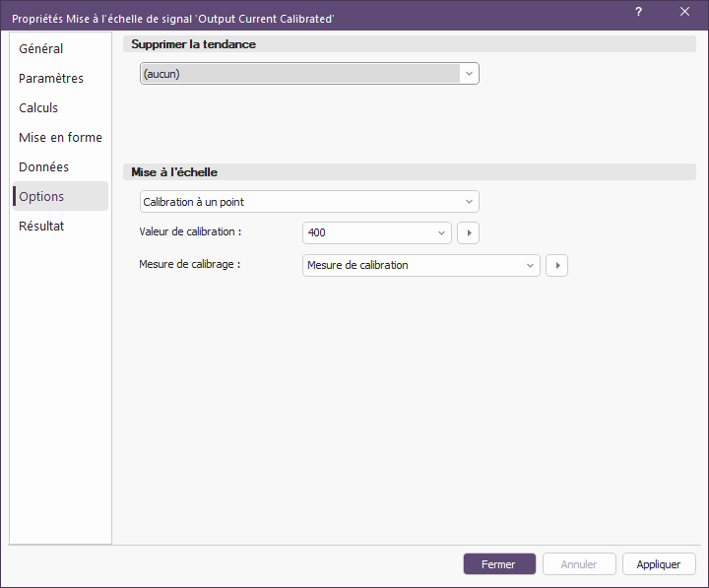Select the Mise en forme tab
This screenshot has width=709, height=588.
[x=60, y=137]
